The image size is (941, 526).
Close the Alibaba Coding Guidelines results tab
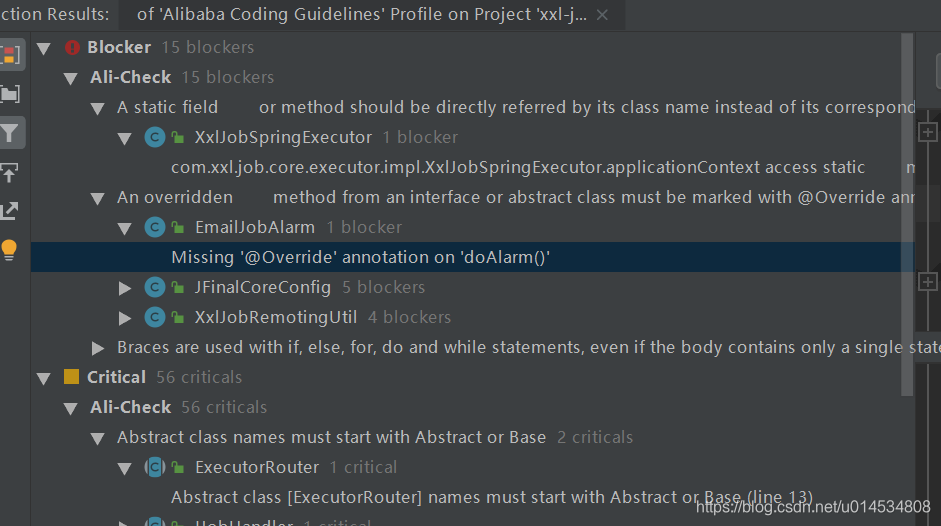click(602, 15)
